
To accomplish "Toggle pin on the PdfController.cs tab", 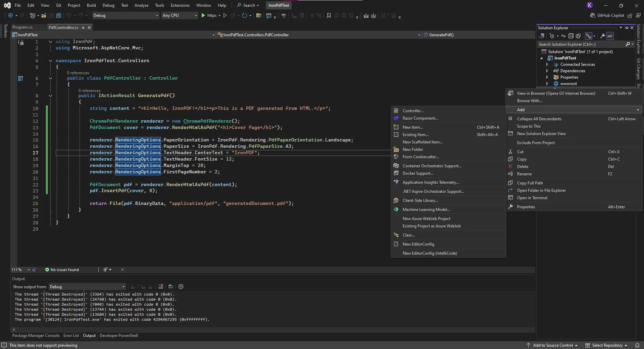I will click(x=83, y=28).
